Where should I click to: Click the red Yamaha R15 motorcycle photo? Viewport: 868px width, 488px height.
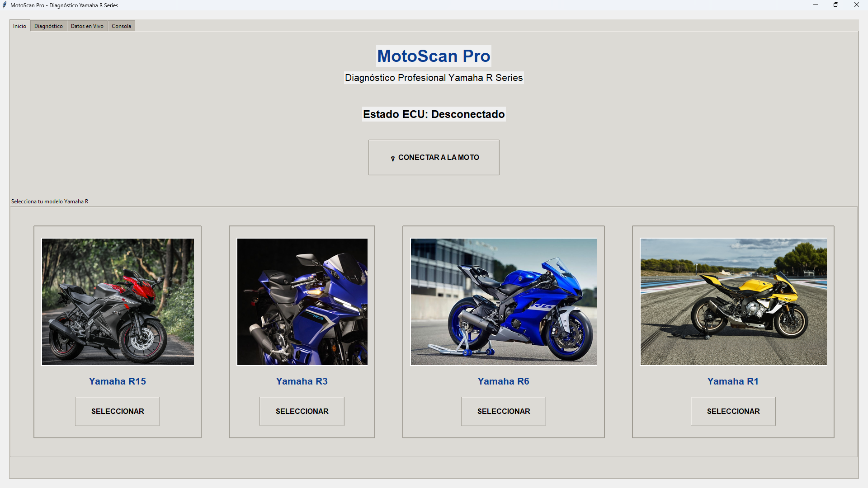click(x=117, y=301)
